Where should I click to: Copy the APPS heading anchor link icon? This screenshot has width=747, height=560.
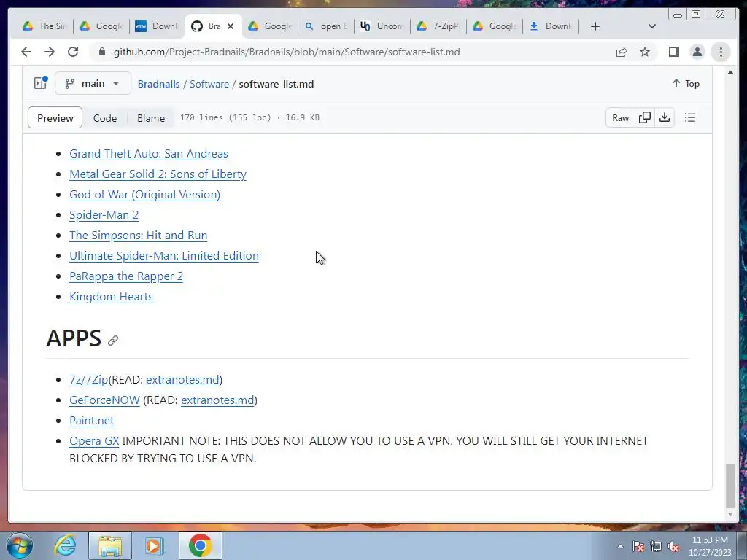click(x=113, y=341)
